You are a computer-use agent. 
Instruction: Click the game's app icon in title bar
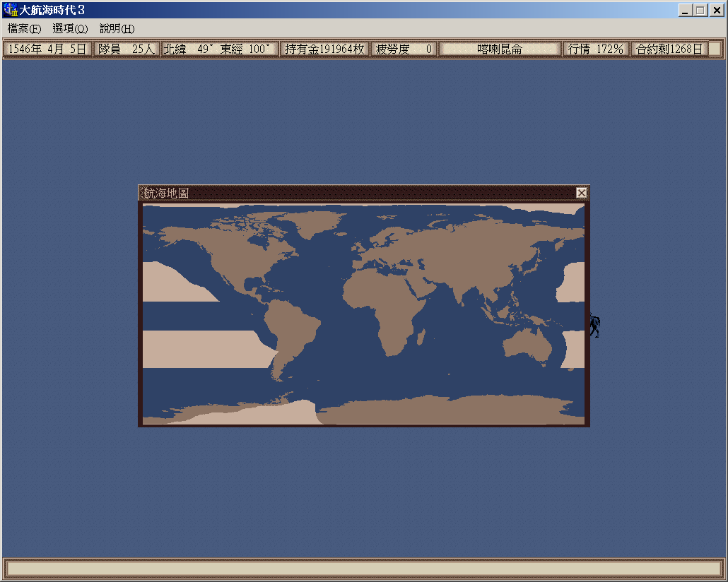pos(11,10)
